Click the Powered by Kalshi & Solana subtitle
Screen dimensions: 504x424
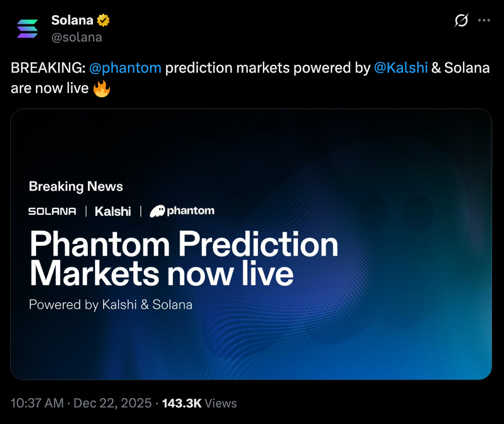[x=111, y=305]
